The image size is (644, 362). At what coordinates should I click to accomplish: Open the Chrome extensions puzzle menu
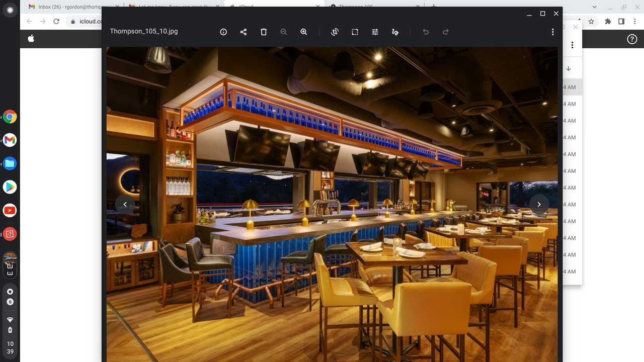coord(608,22)
